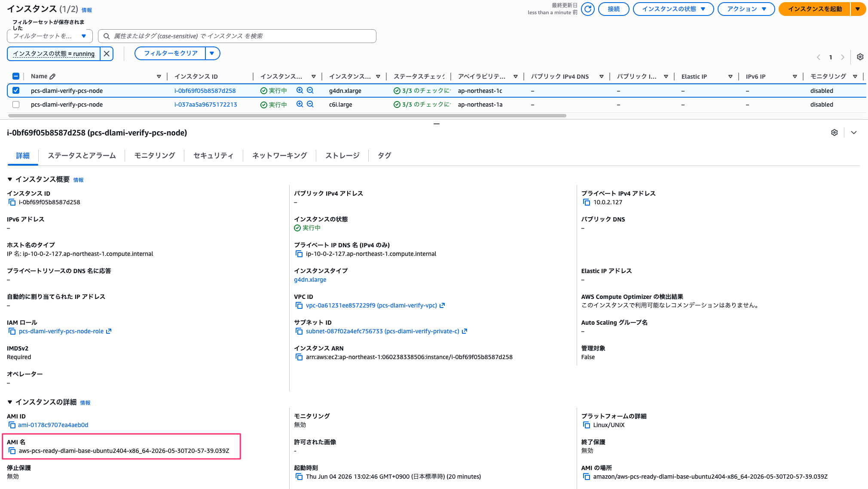
Task: Copy the AMI location value
Action: [x=587, y=477]
